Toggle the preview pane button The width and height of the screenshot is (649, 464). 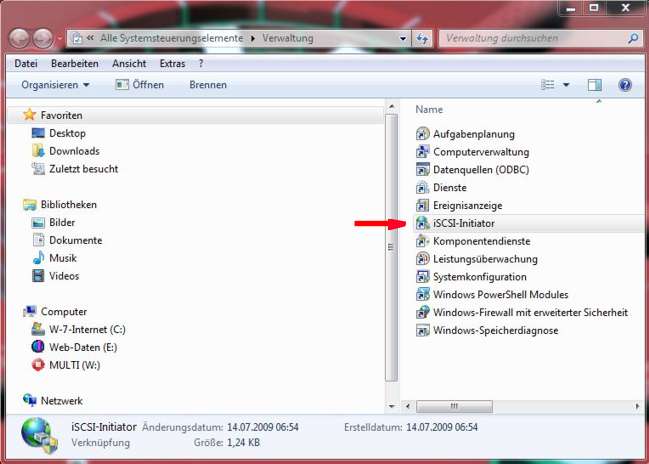(x=595, y=85)
